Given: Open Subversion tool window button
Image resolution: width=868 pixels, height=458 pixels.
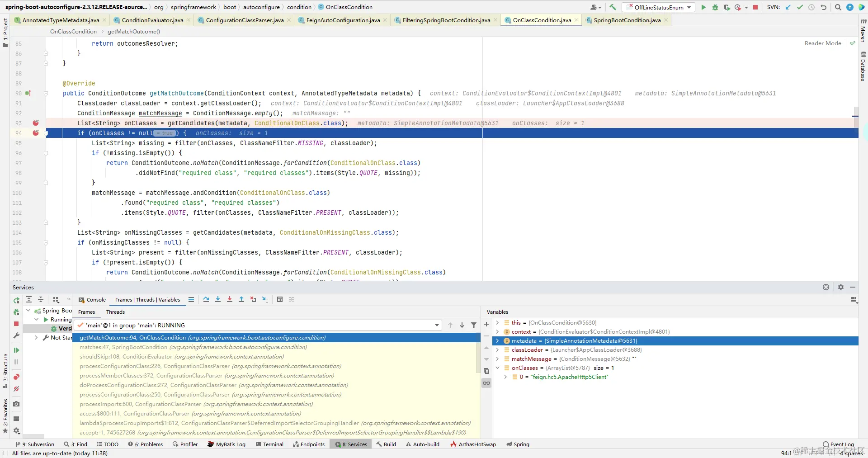Looking at the screenshot, I should coord(35,444).
